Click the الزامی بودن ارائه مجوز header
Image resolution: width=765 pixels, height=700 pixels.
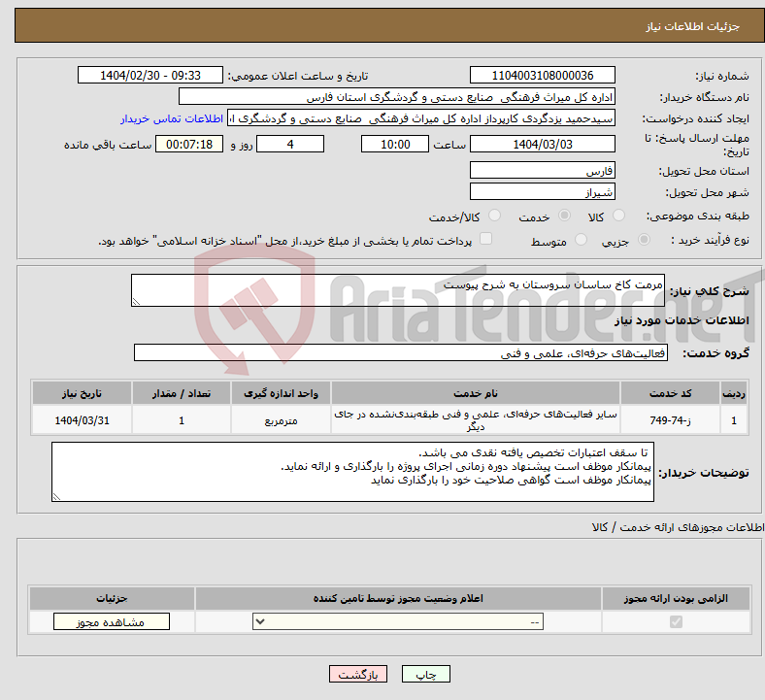tap(676, 598)
